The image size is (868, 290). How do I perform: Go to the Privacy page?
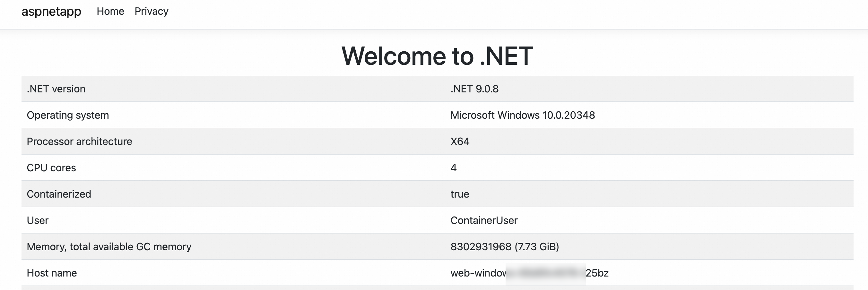pyautogui.click(x=151, y=12)
